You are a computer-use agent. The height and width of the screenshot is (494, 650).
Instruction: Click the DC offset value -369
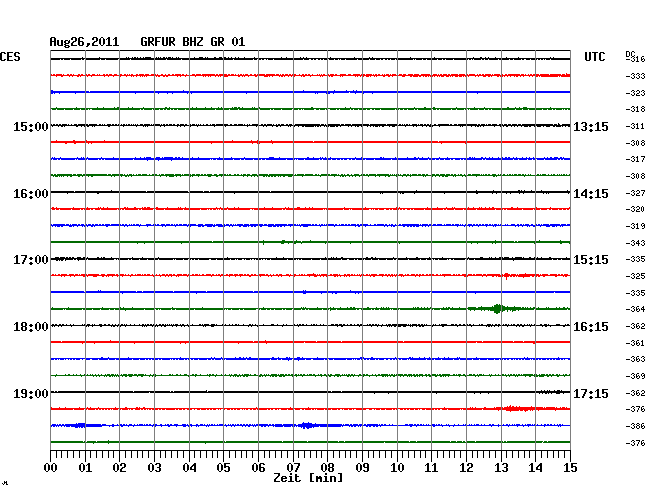635,376
